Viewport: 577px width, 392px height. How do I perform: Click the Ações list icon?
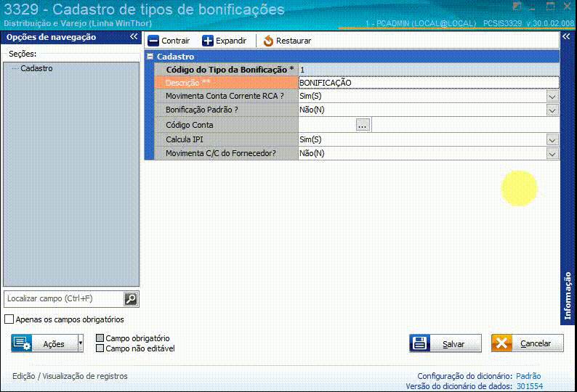22,343
